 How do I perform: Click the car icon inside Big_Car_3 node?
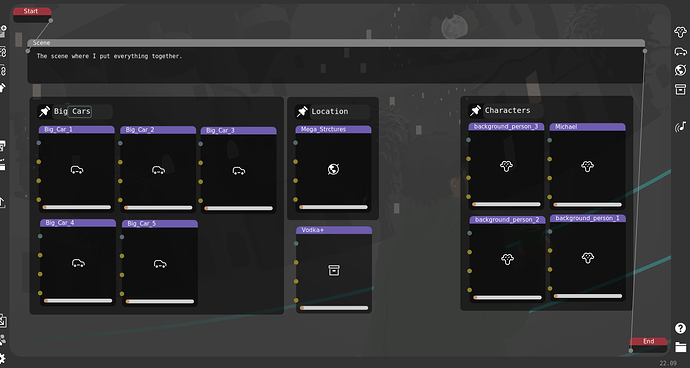(239, 171)
